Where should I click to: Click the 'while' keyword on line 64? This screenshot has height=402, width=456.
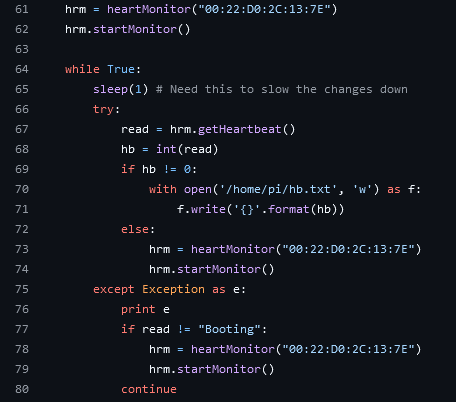pyautogui.click(x=82, y=69)
